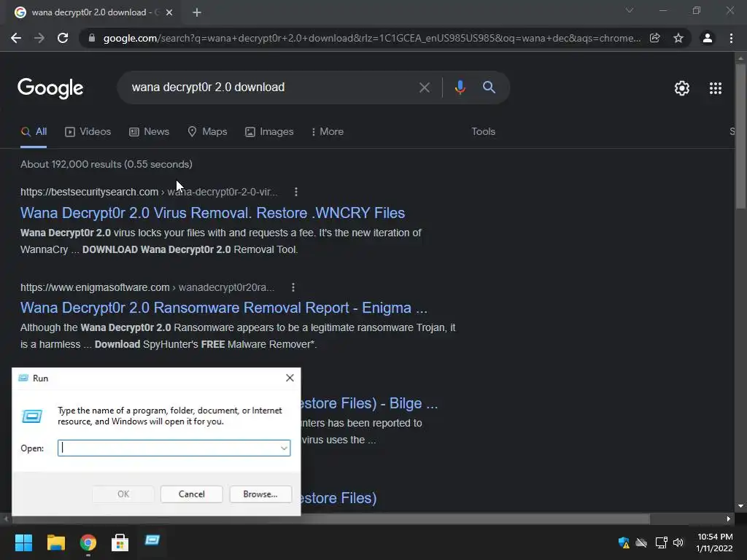747x560 pixels.
Task: Open options for the bestsecuritysearch.com result
Action: [x=296, y=192]
